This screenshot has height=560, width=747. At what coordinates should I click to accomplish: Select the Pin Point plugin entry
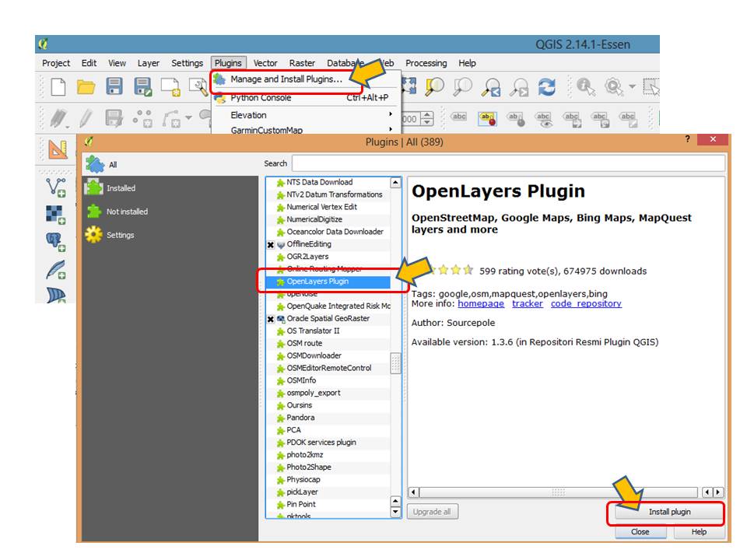point(328,504)
